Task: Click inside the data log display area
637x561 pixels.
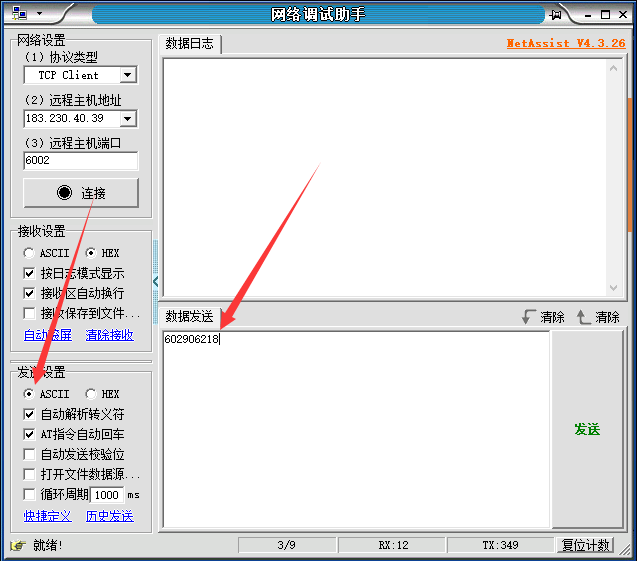Action: [384, 178]
